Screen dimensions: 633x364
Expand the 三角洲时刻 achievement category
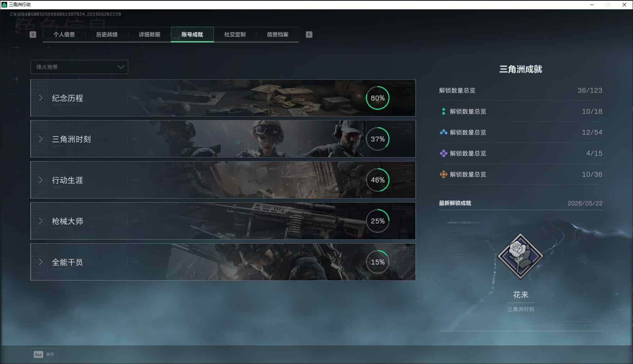223,139
